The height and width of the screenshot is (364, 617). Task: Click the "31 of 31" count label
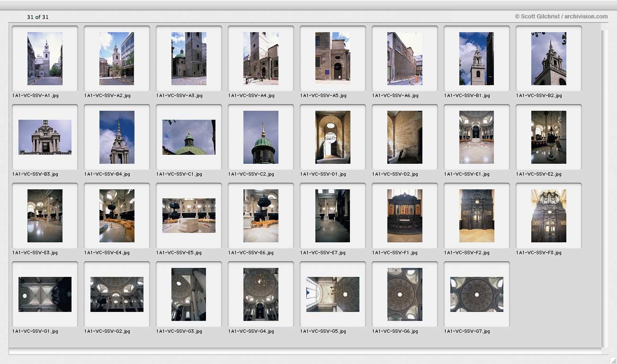pyautogui.click(x=38, y=17)
